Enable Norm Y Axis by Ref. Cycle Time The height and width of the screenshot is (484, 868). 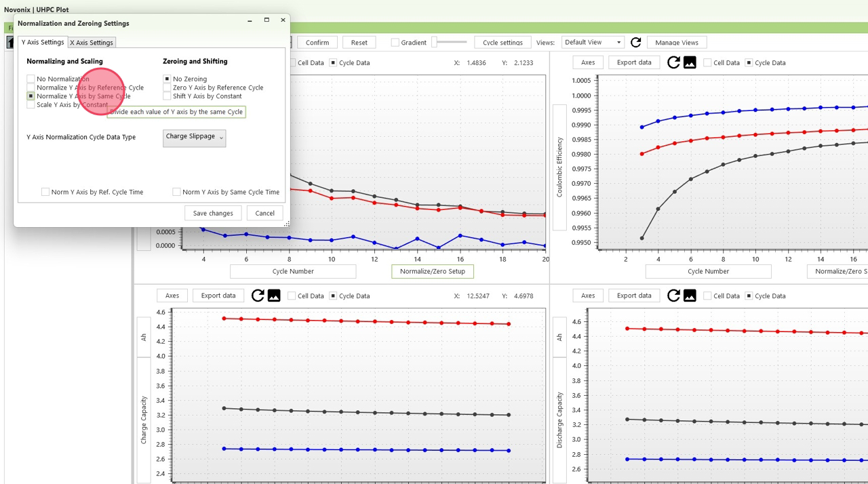point(45,192)
